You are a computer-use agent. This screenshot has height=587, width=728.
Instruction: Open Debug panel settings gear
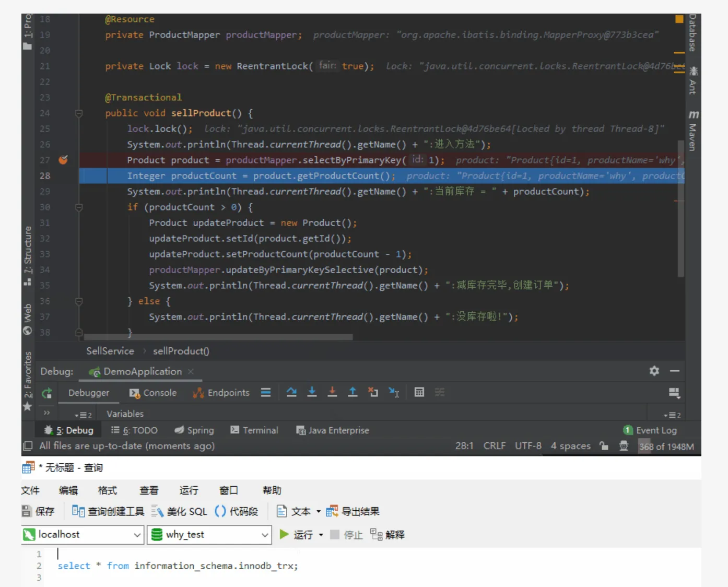click(654, 371)
